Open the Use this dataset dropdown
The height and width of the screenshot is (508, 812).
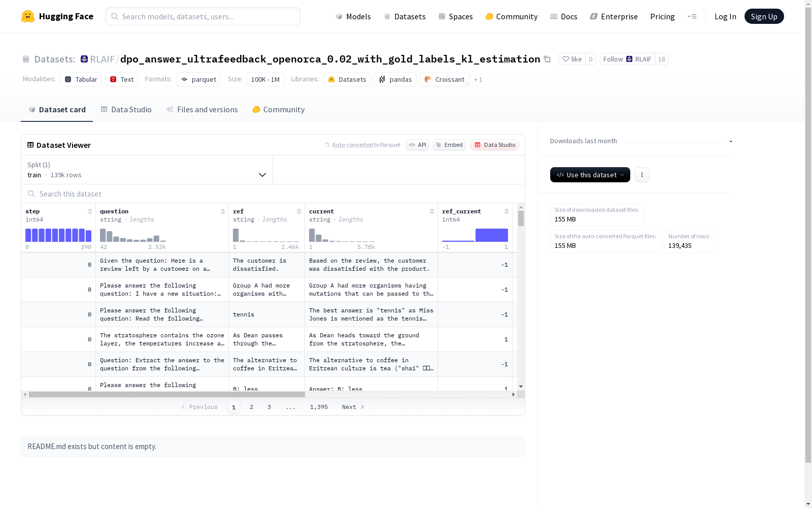pyautogui.click(x=590, y=175)
